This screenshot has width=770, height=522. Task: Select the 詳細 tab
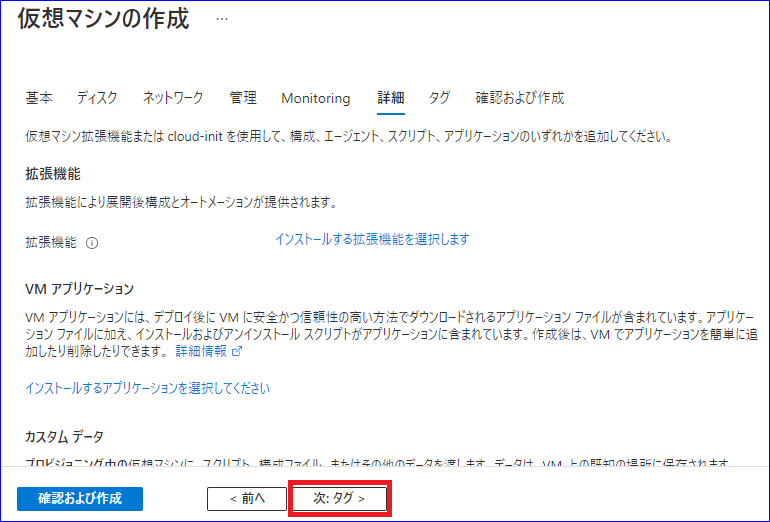(391, 98)
